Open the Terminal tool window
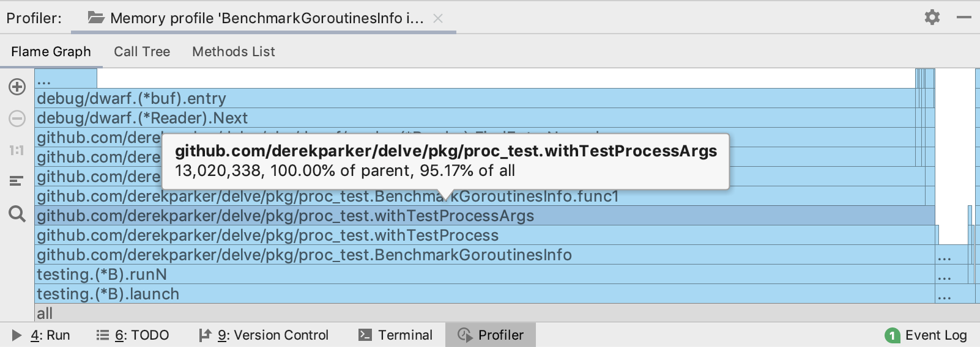 [395, 335]
